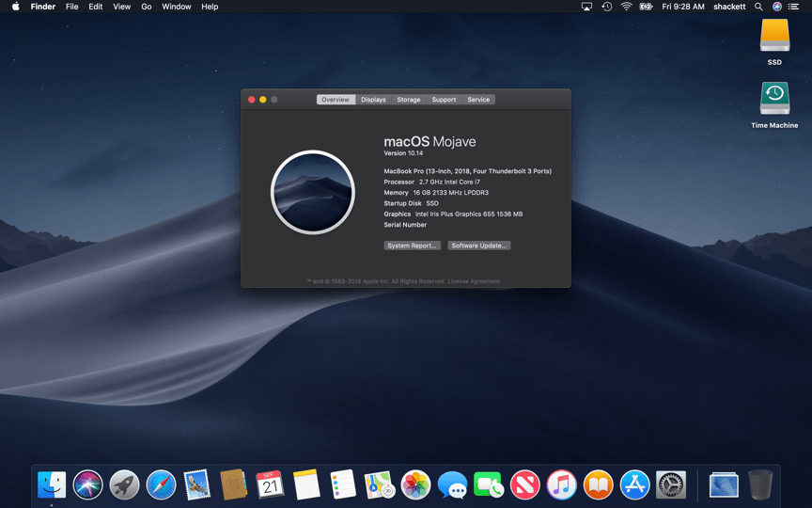Viewport: 812px width, 508px height.
Task: Open the Finder menu
Action: (x=43, y=7)
